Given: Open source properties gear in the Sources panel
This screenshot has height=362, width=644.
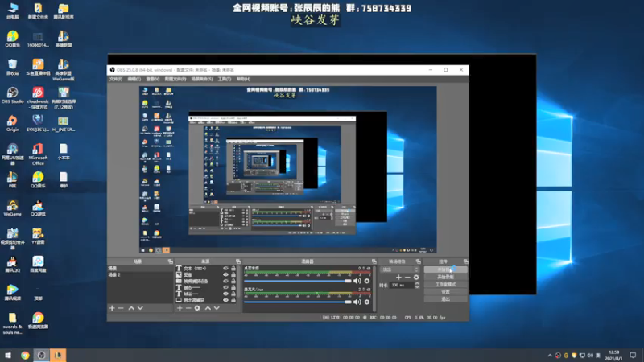Looking at the screenshot, I should pyautogui.click(x=197, y=308).
